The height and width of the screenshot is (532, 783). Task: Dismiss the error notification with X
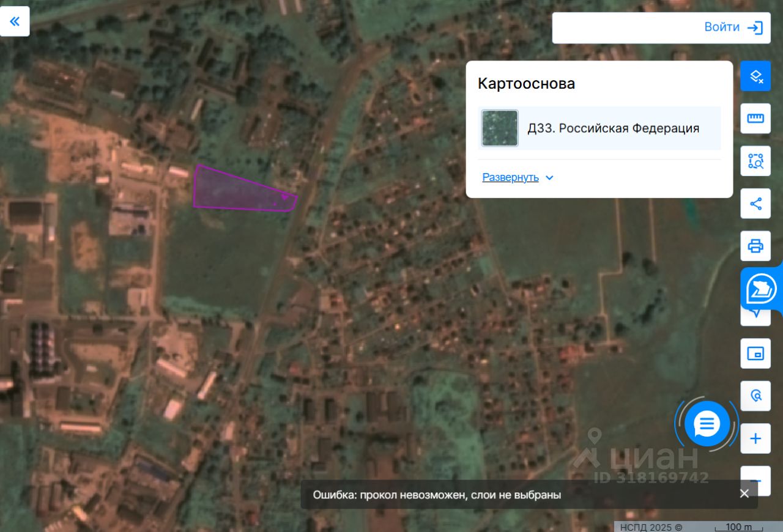pos(744,494)
